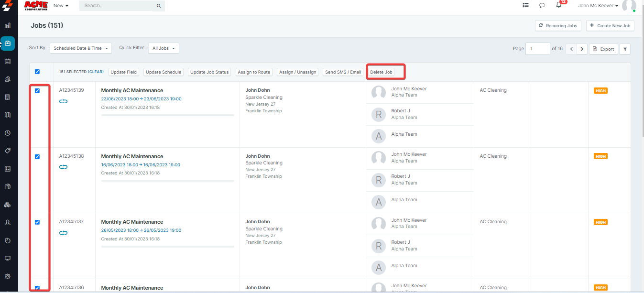Image resolution: width=644 pixels, height=293 pixels.
Task: Click the dashboard chart icon in sidebar
Action: pos(8,25)
